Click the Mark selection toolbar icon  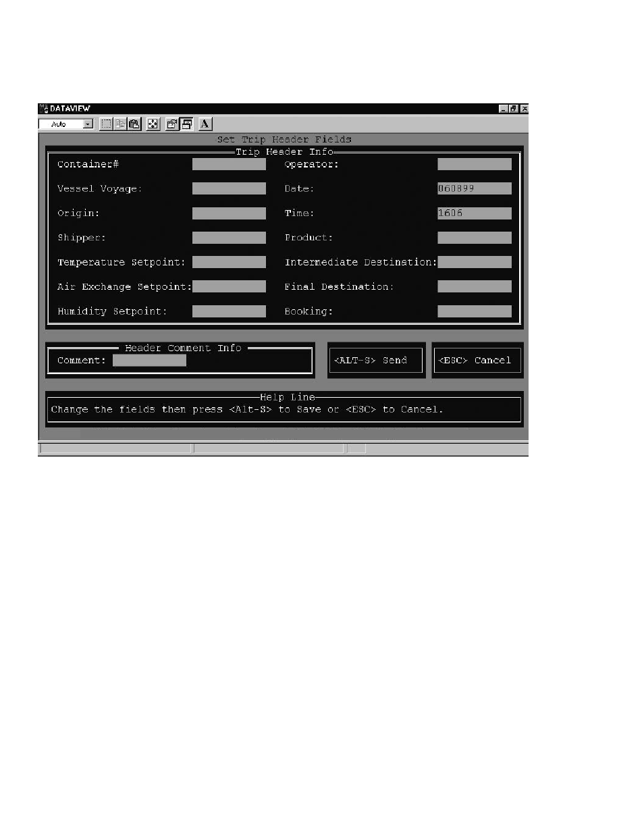coord(106,124)
